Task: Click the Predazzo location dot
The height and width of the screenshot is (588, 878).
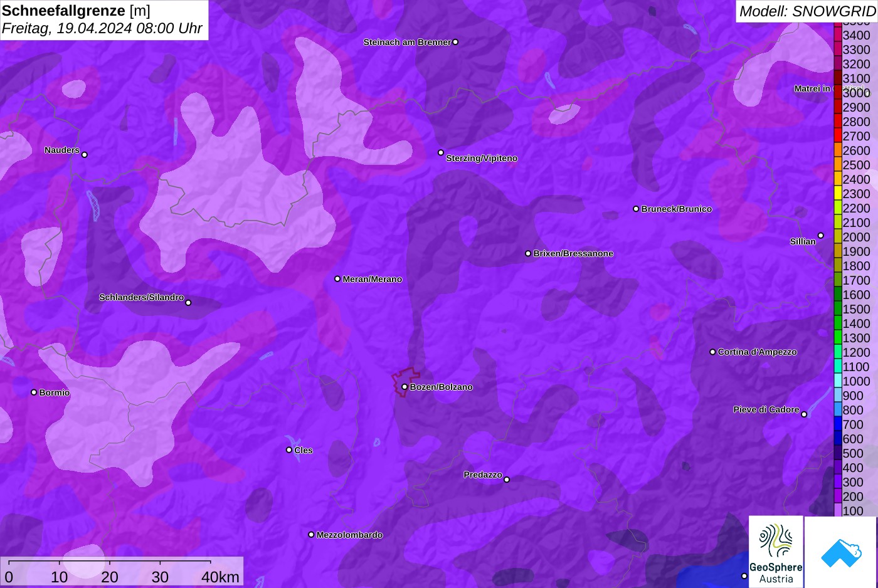Action: click(x=507, y=480)
